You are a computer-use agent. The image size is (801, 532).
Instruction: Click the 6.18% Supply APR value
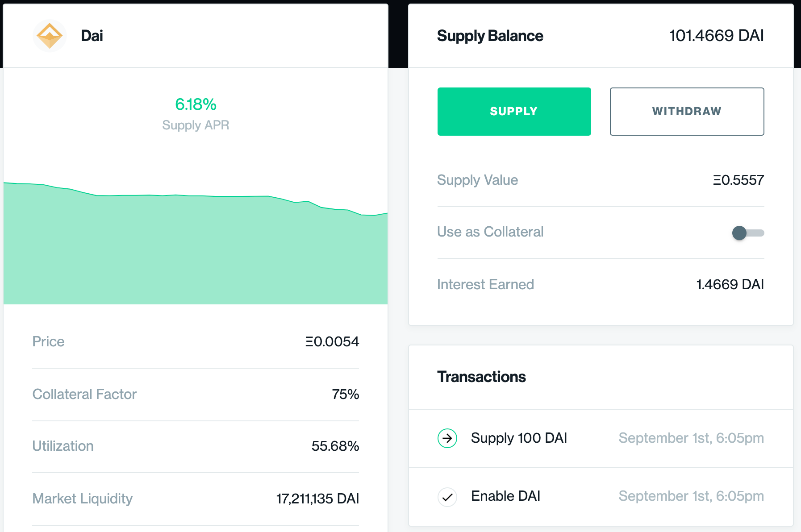pos(196,104)
